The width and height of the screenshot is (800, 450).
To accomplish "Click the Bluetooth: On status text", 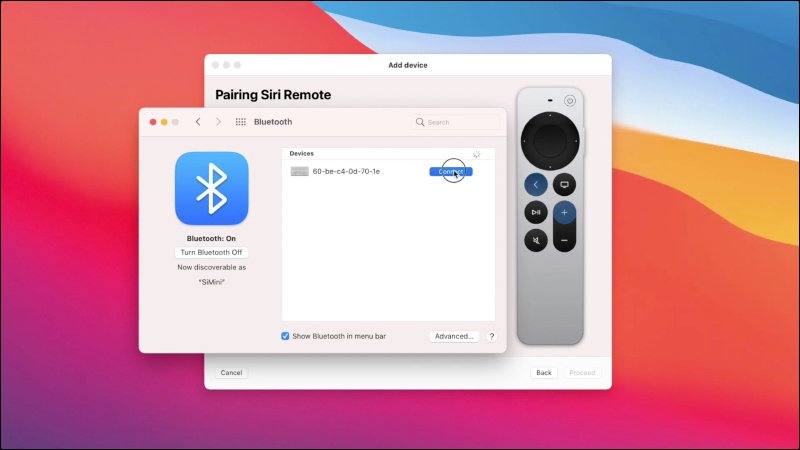I will tap(211, 238).
